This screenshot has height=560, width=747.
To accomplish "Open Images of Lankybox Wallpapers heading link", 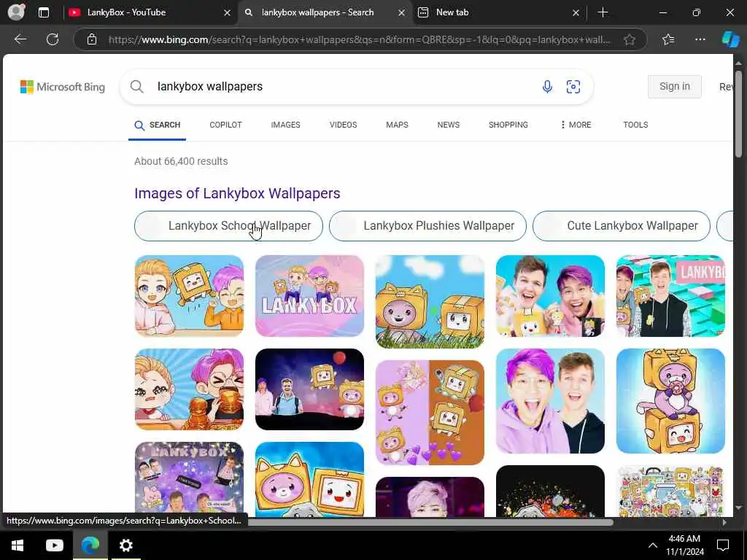I will pos(237,193).
